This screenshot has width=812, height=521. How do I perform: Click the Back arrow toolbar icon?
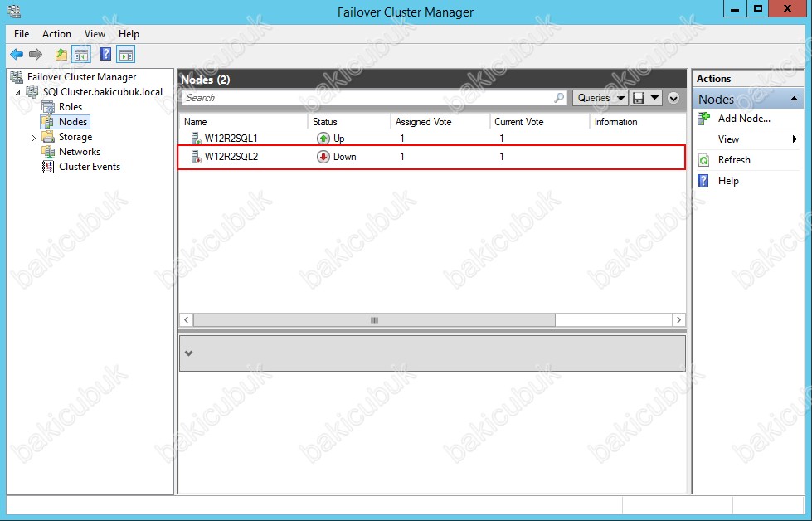pos(17,54)
